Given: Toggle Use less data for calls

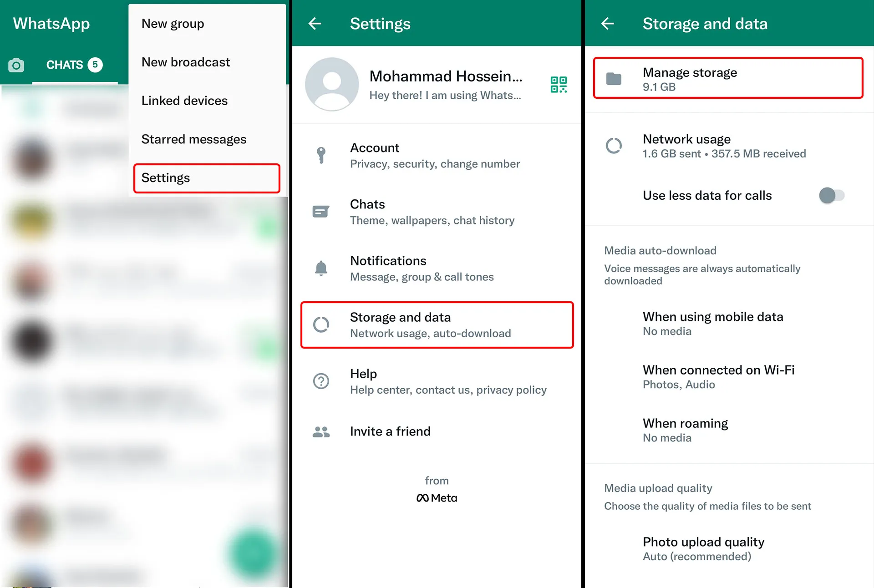Looking at the screenshot, I should tap(831, 196).
